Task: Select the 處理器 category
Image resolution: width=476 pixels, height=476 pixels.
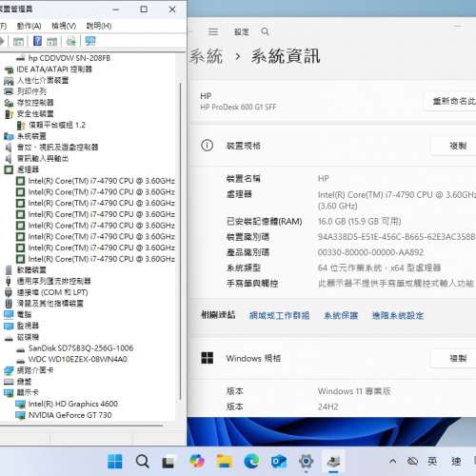Action: [28, 169]
